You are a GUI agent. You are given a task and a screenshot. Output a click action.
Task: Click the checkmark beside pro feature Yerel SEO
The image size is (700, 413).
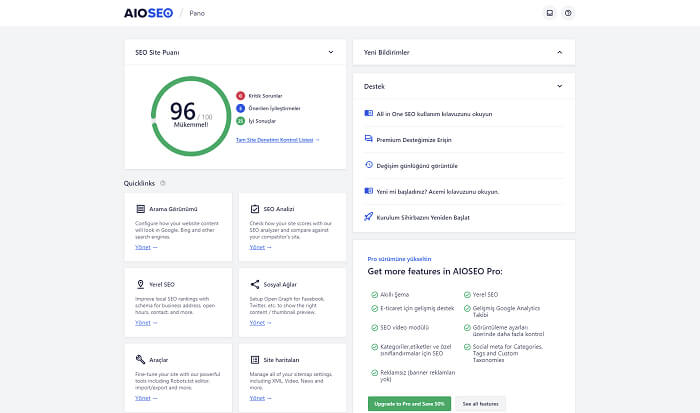467,295
